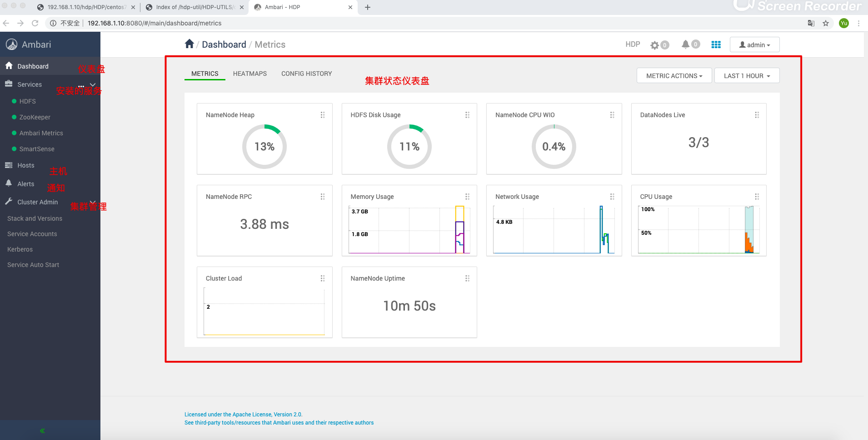Screen dimensions: 868x440
Task: Click NameNode CPU WIO 0.4% gauge
Action: [554, 146]
